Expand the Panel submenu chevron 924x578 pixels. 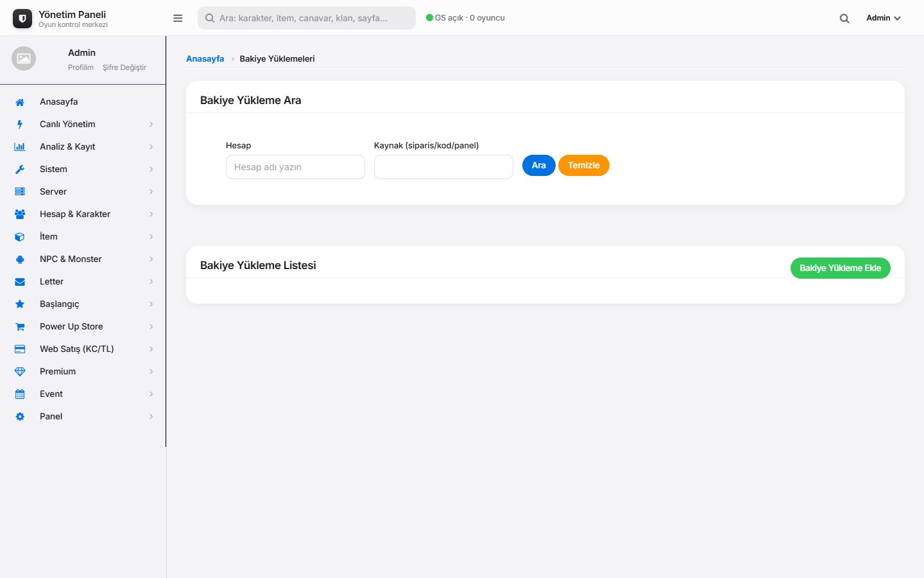[151, 417]
